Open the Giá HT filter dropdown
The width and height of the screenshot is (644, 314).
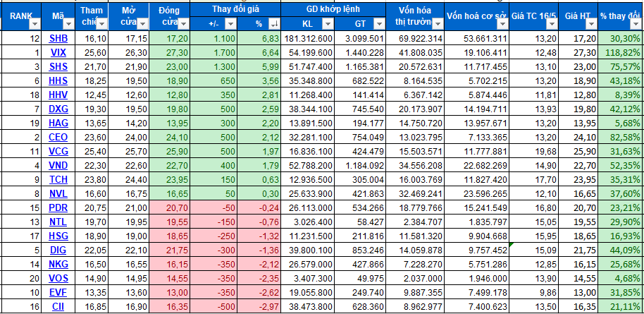point(591,25)
